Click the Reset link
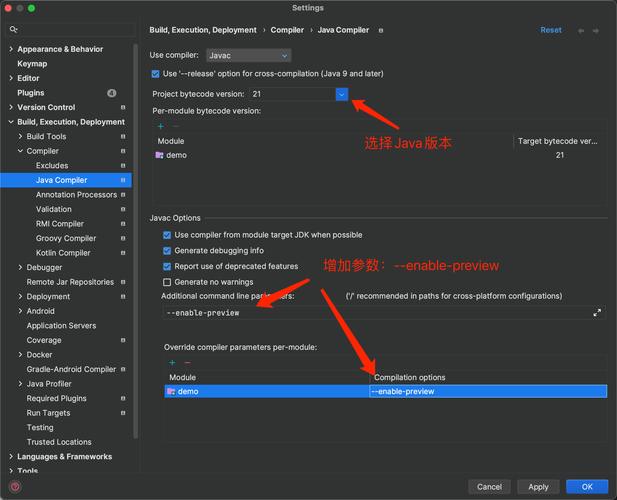617x500 pixels. click(551, 30)
